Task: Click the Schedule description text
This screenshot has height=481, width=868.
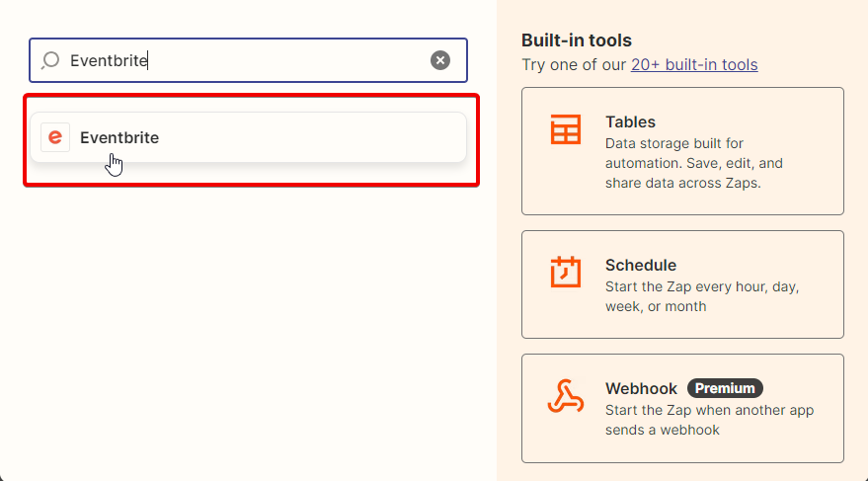Action: click(702, 296)
